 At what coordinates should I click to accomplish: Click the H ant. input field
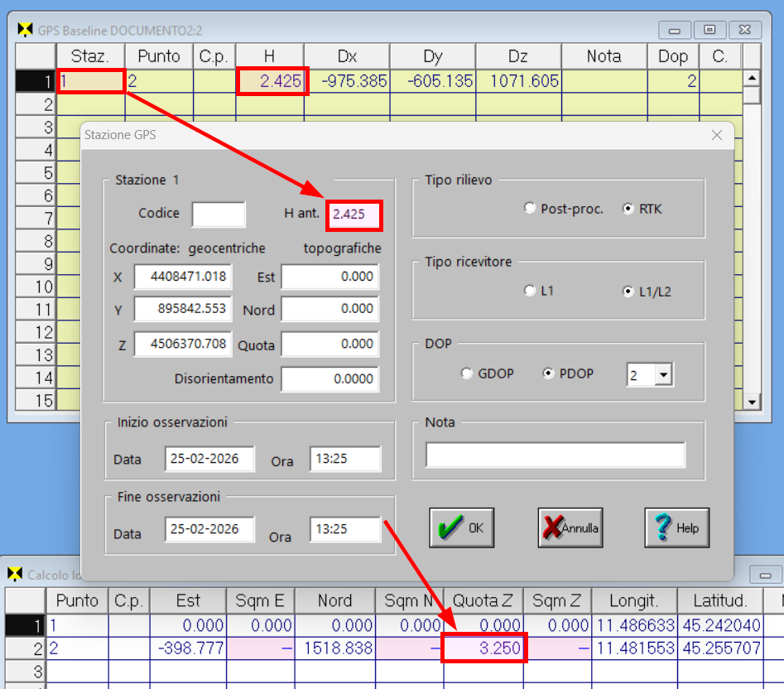click(x=354, y=214)
